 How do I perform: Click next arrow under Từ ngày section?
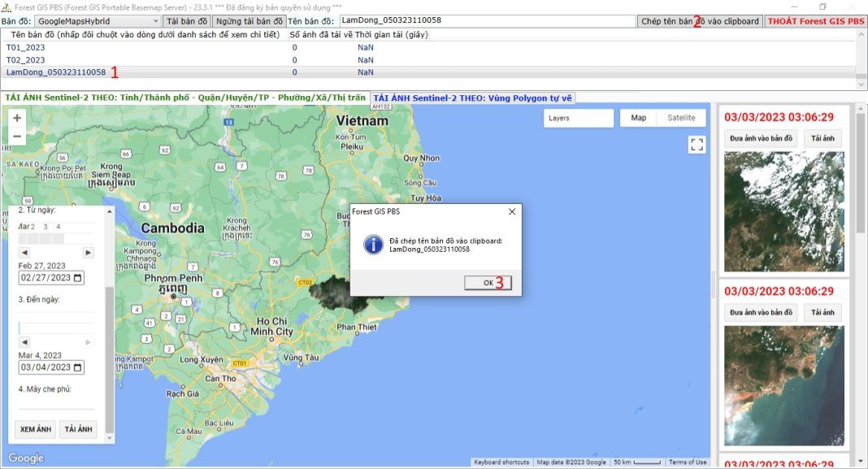click(88, 251)
